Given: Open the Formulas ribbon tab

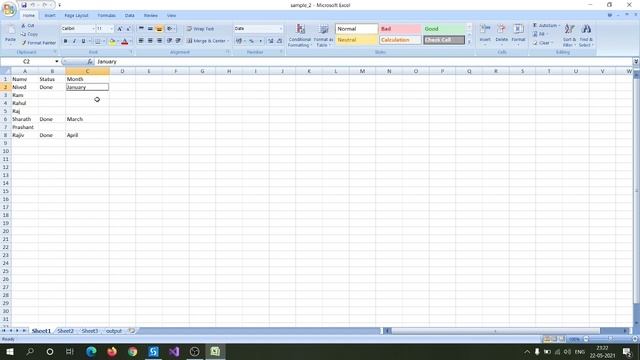Looking at the screenshot, I should tap(107, 16).
